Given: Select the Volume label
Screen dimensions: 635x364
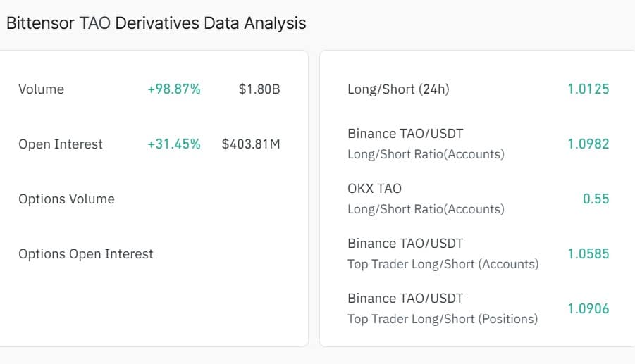Looking at the screenshot, I should click(41, 89).
